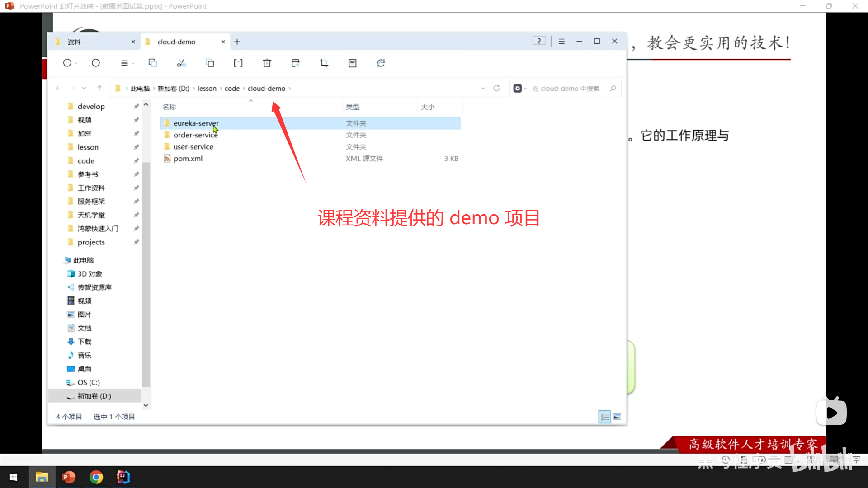Click the crop-shaped toolbar icon
868x488 pixels.
[324, 63]
